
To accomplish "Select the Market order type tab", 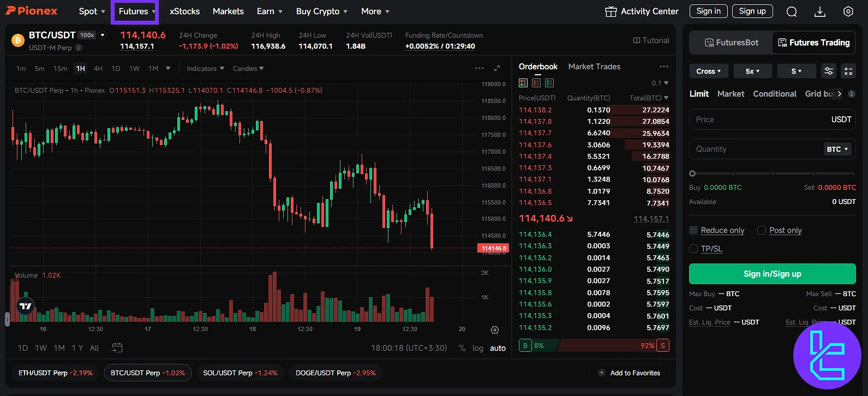I will pyautogui.click(x=731, y=94).
